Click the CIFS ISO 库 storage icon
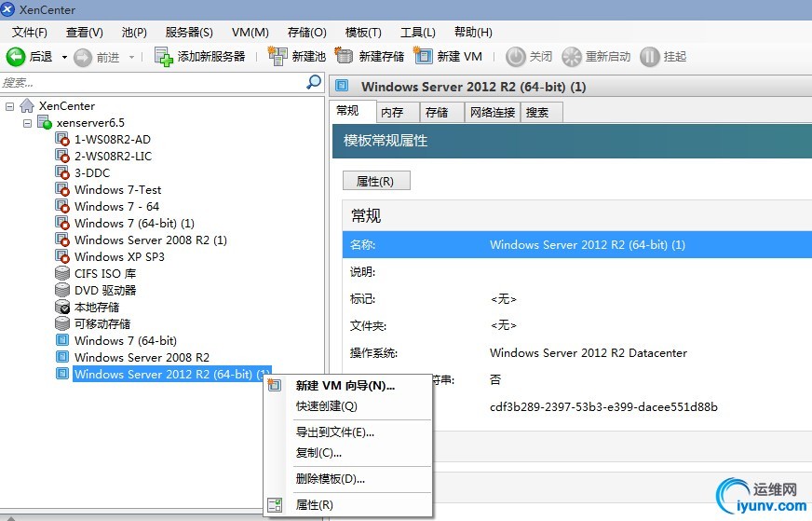Image resolution: width=812 pixels, height=521 pixels. (62, 273)
